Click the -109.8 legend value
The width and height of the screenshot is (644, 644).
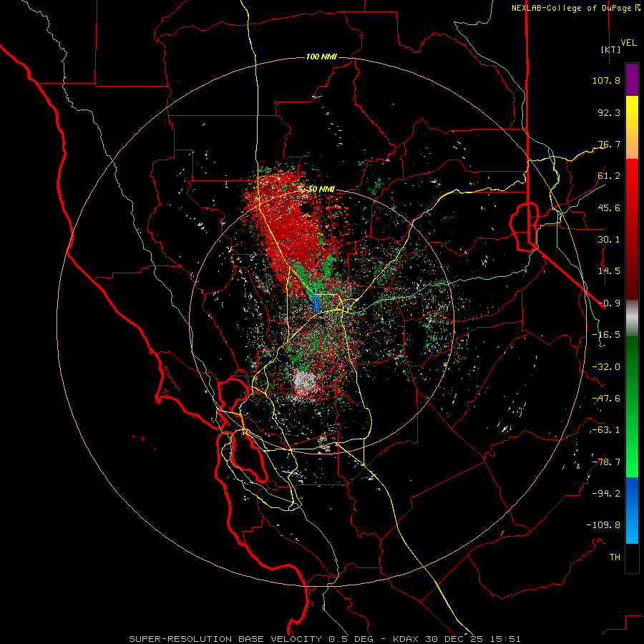click(x=603, y=525)
